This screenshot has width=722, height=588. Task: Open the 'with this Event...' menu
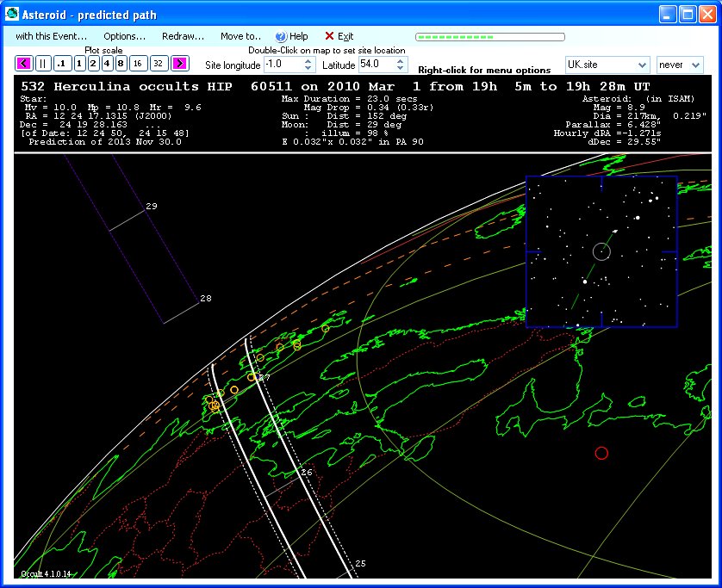click(51, 36)
